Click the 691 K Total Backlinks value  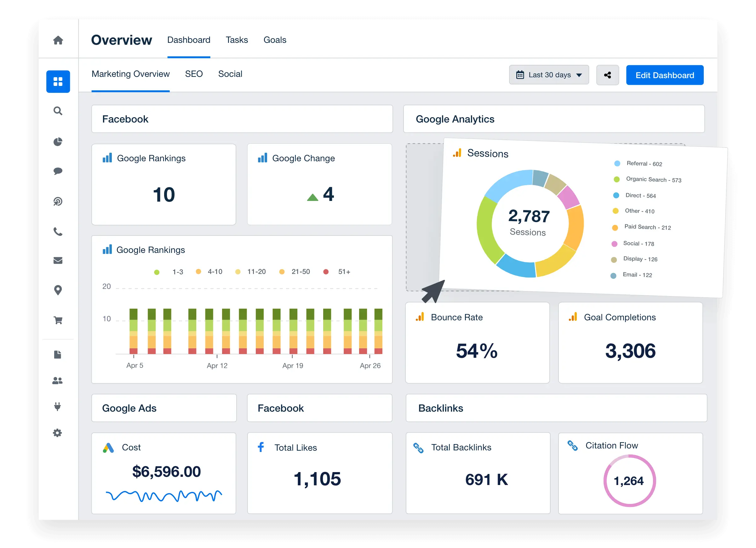coord(486,480)
